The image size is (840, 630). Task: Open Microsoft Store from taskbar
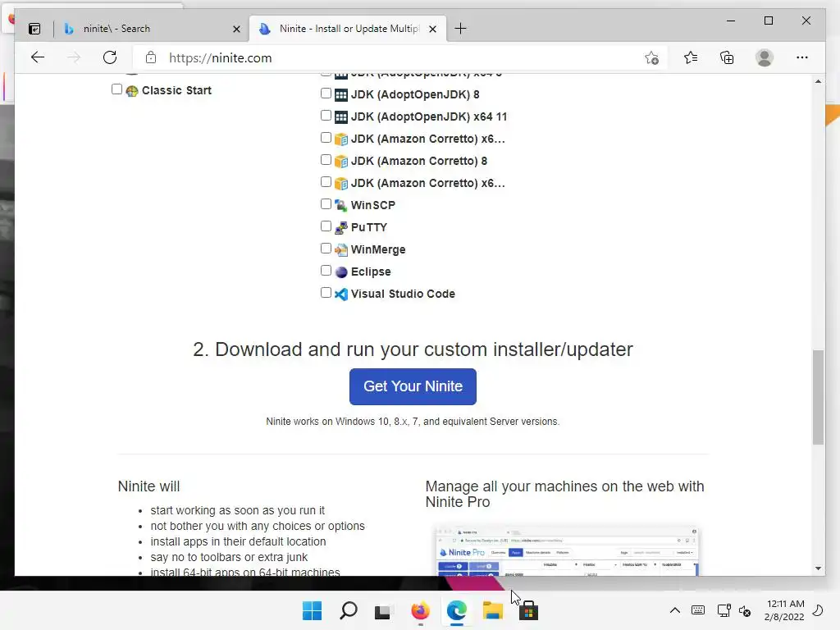click(529, 610)
